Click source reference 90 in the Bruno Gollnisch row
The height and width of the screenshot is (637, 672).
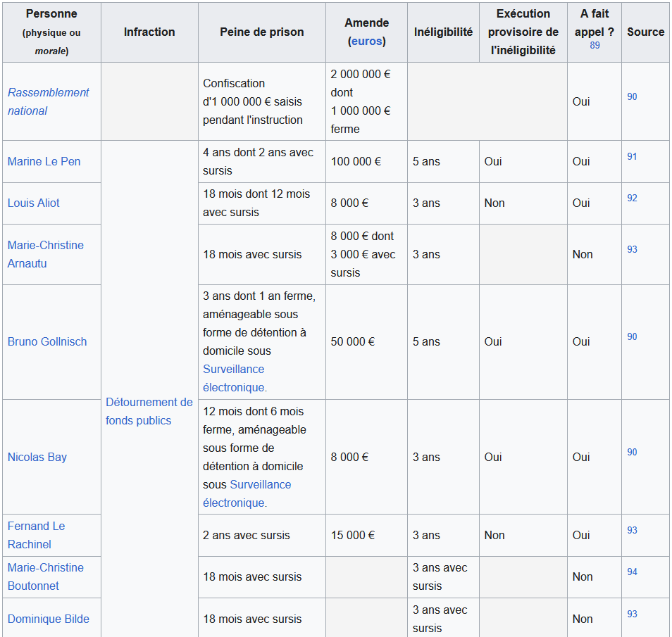[x=632, y=337]
